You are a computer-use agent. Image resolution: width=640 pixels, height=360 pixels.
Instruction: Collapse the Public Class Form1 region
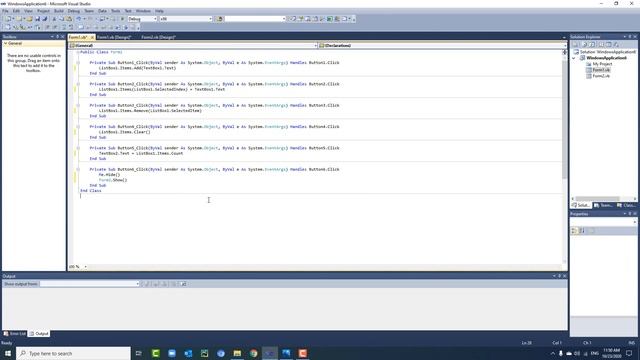point(78,52)
